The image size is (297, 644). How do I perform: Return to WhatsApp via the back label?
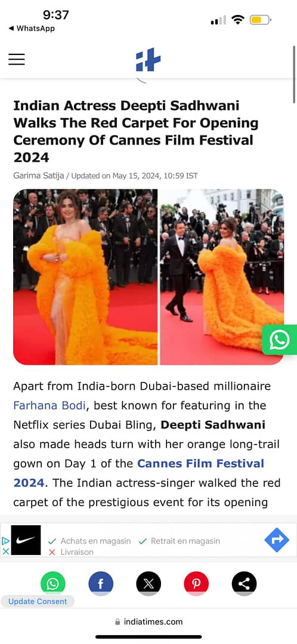[x=32, y=28]
